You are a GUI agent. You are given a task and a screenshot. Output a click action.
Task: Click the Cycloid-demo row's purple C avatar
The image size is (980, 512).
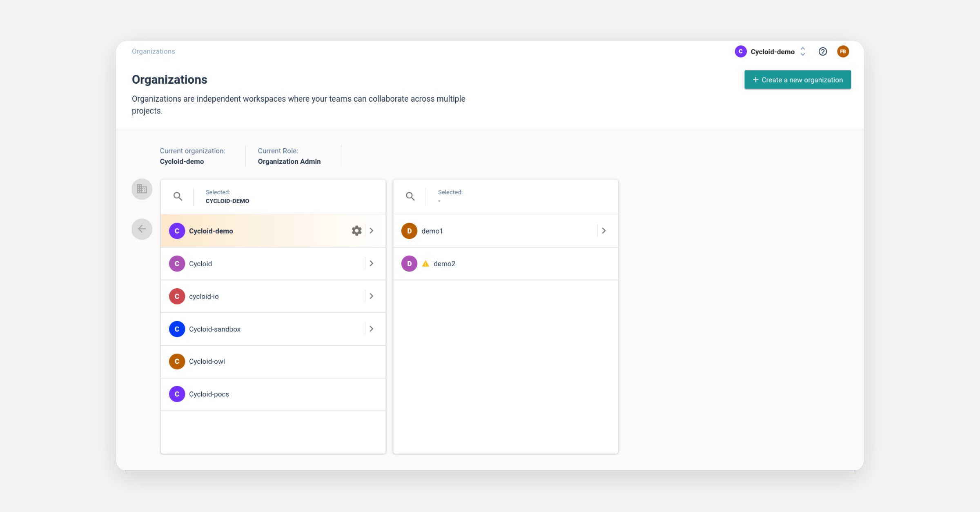(177, 231)
